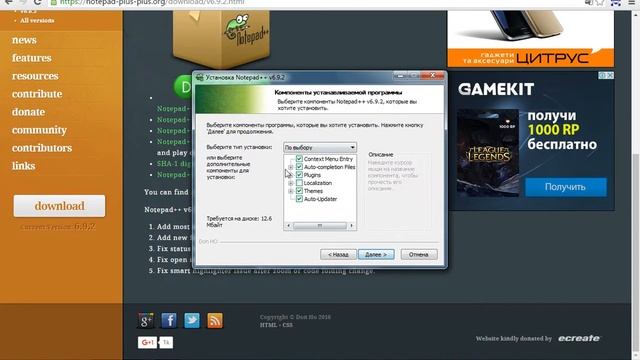Screen dimensions: 640x360
Task: Open the contributors sidebar link
Action: 42,148
